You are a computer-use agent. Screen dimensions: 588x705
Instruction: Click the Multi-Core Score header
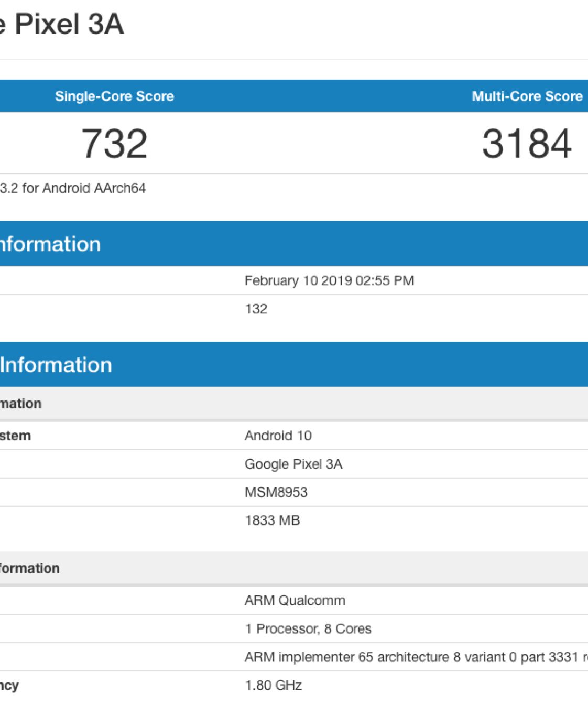[x=527, y=96]
